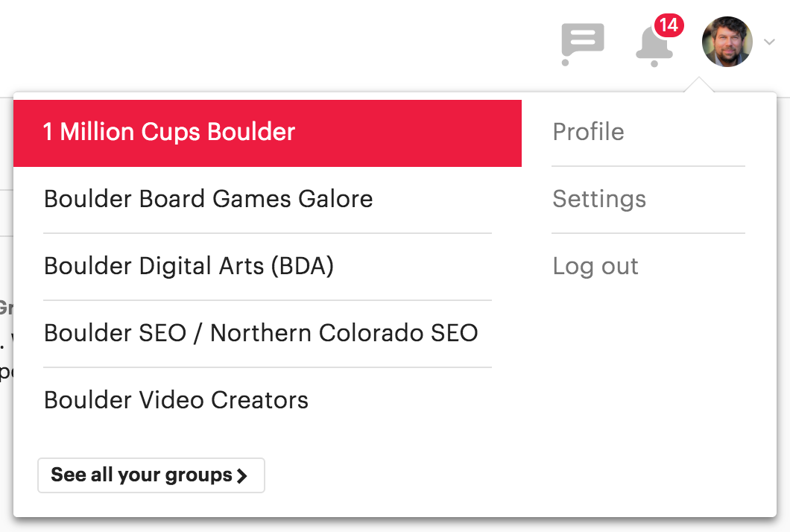
Task: Select the Profile menu entry
Action: point(588,132)
